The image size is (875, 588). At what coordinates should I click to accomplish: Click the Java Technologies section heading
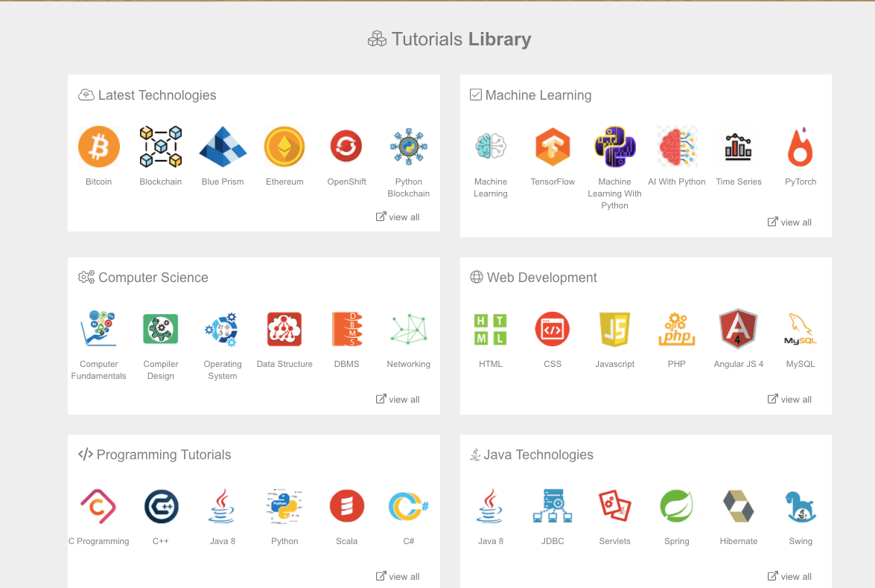click(532, 455)
